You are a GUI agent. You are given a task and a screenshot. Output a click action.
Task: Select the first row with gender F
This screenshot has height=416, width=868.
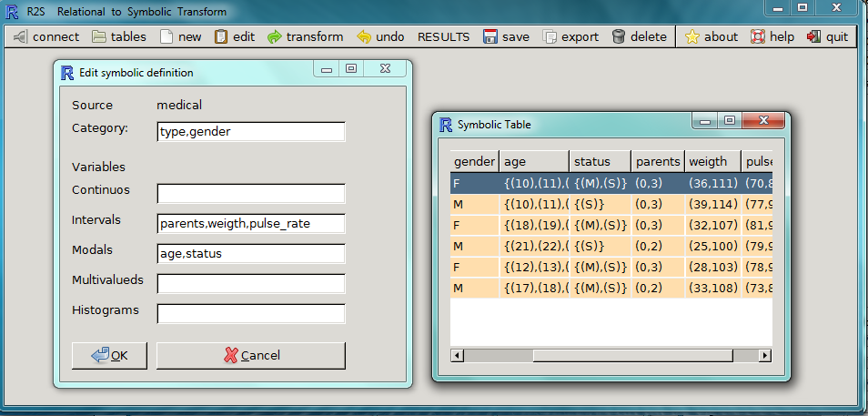coord(473,183)
